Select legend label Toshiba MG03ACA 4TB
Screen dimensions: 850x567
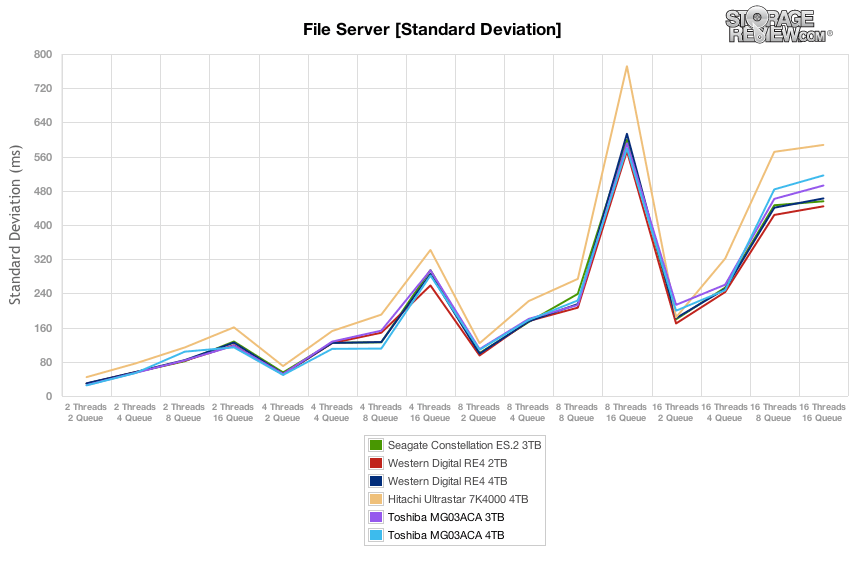point(446,535)
